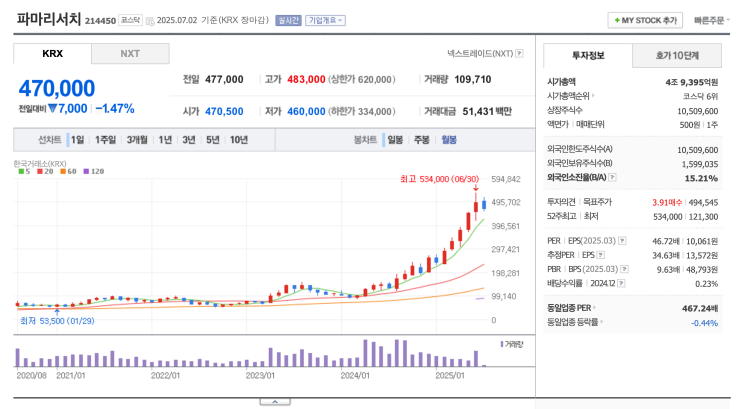Image resolution: width=743 pixels, height=409 pixels.
Task: Switch to the NXT tab
Action: tap(130, 54)
